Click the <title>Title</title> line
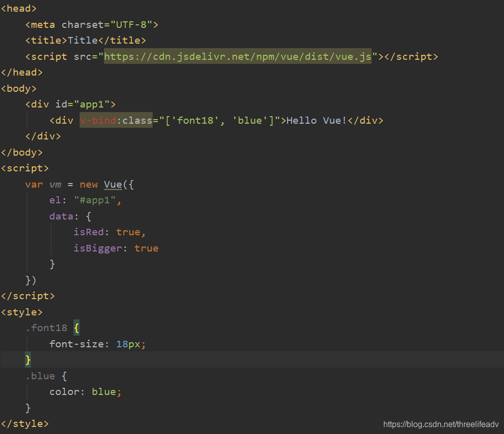The width and height of the screenshot is (504, 434). pyautogui.click(x=86, y=41)
